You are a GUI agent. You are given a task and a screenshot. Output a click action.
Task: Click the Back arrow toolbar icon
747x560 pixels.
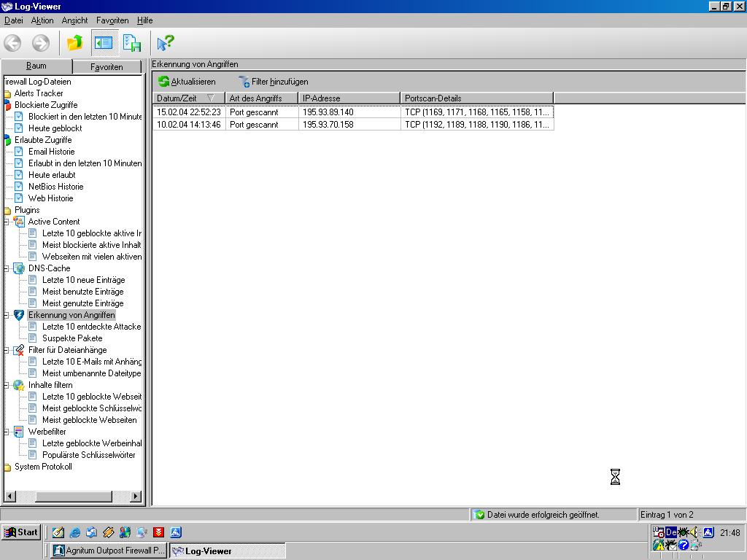point(13,43)
